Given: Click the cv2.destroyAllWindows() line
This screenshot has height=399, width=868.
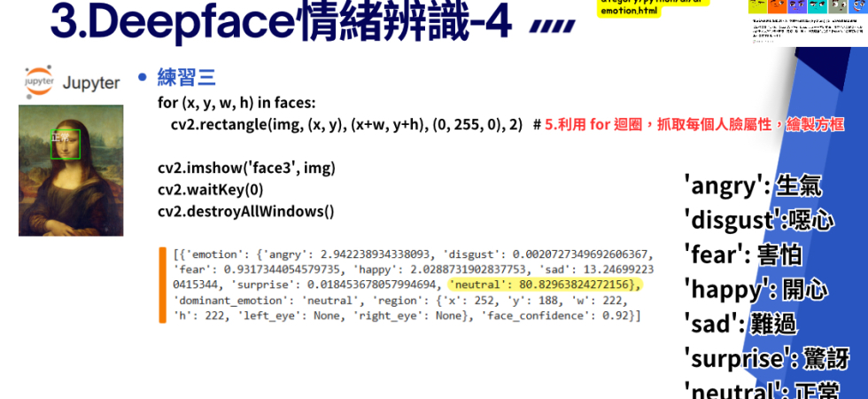Looking at the screenshot, I should 245,211.
